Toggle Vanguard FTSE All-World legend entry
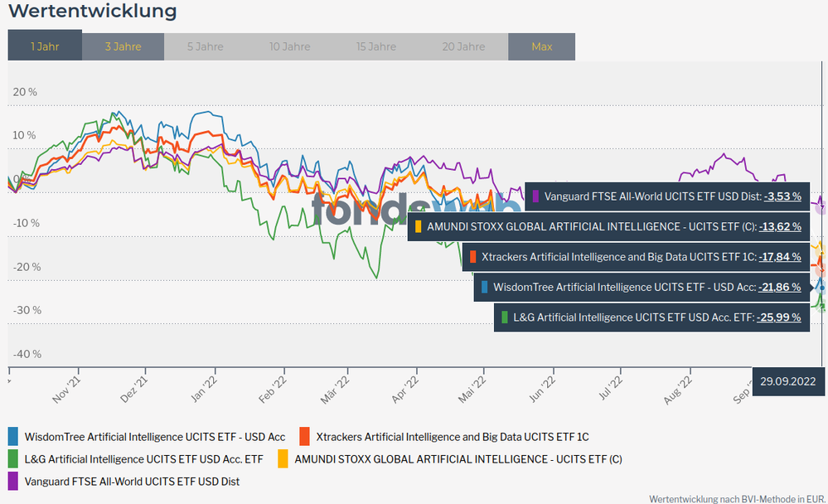 [132, 481]
